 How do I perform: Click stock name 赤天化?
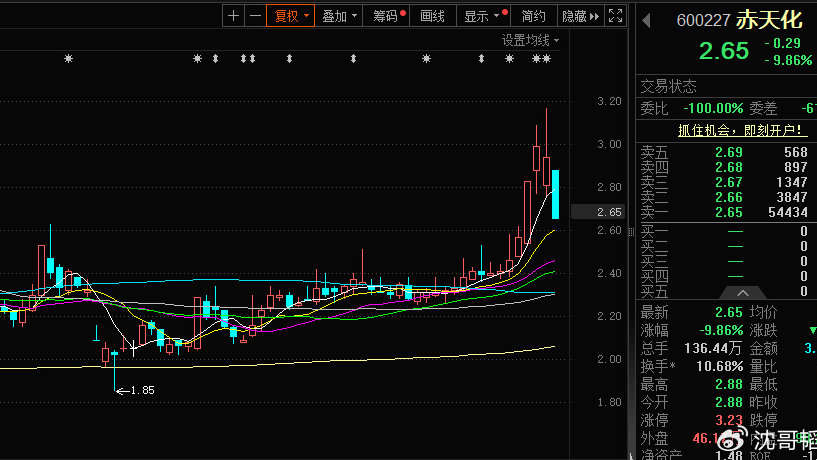coord(769,20)
